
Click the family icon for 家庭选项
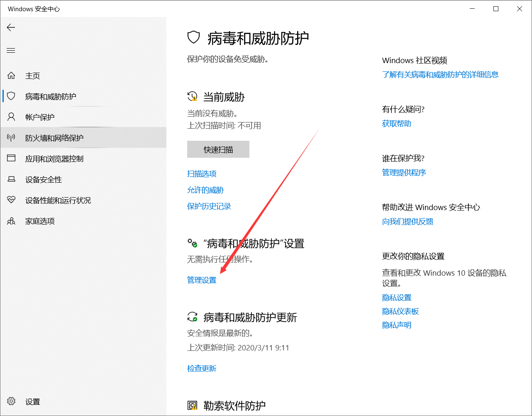point(11,221)
